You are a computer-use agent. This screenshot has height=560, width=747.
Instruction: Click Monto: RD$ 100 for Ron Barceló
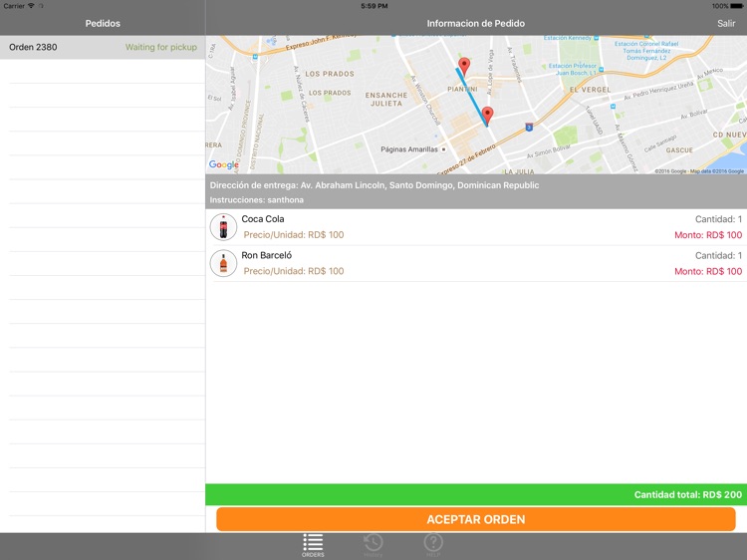pyautogui.click(x=708, y=271)
